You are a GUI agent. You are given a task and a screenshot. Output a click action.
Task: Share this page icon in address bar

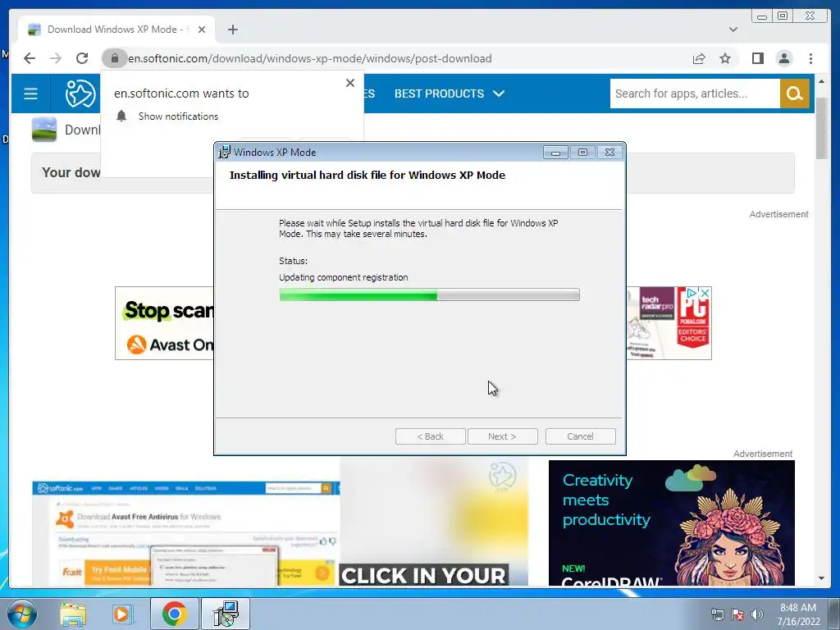[699, 58]
